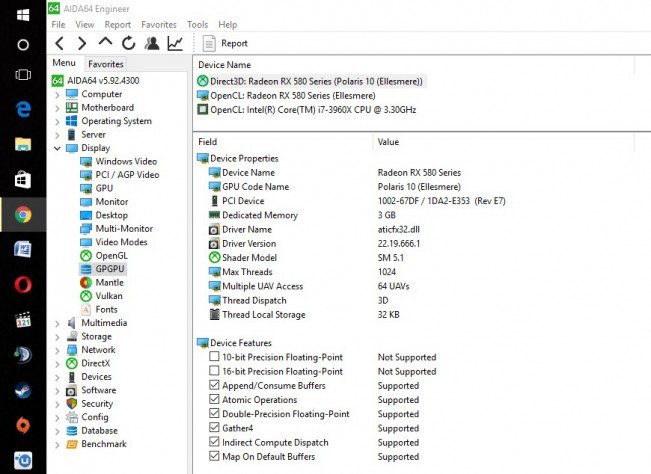Open Chrome from the taskbar
651x474 pixels.
tap(23, 215)
